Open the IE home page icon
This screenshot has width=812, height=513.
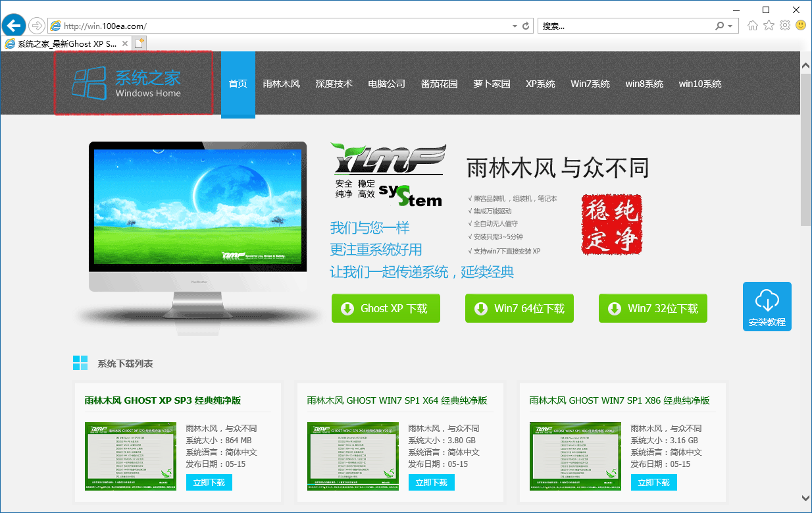[753, 26]
